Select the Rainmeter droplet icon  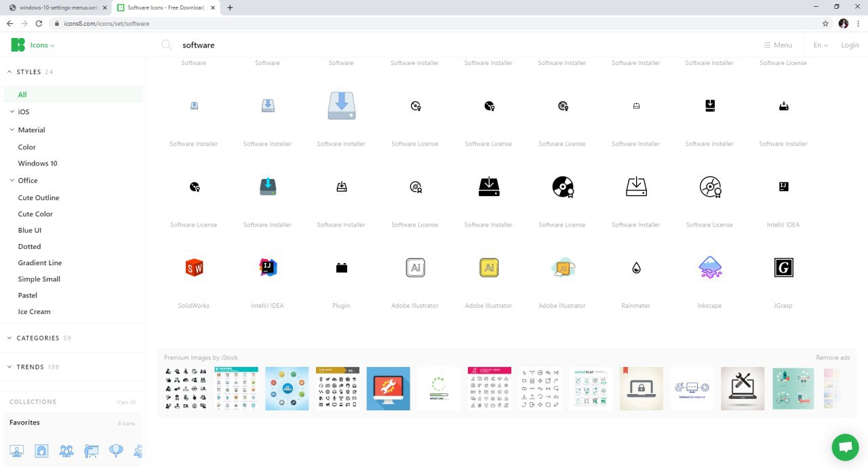[x=636, y=268]
